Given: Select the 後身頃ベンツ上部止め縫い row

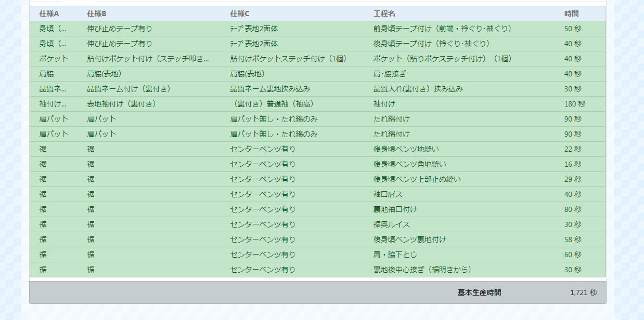Looking at the screenshot, I should (417, 179).
